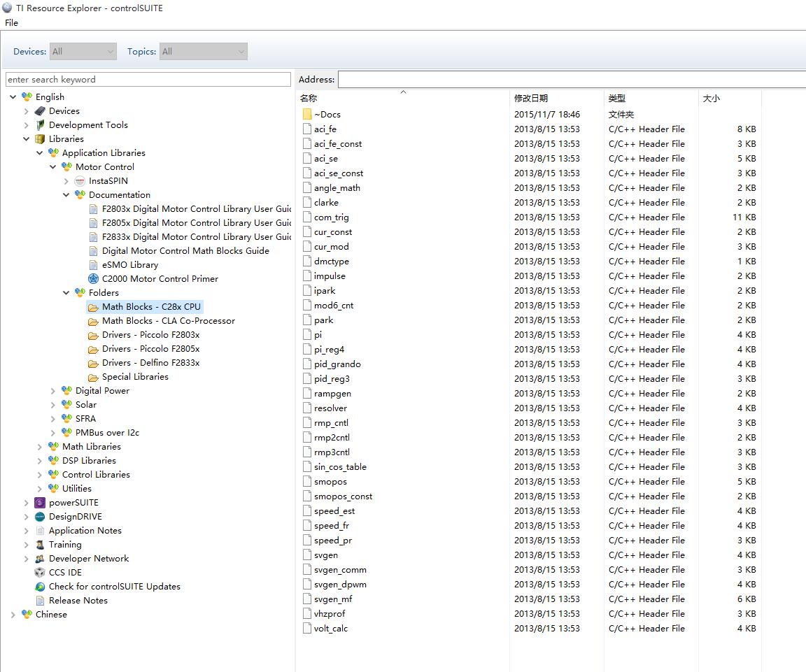
Task: Expand the powerSUITE node
Action: pyautogui.click(x=26, y=503)
